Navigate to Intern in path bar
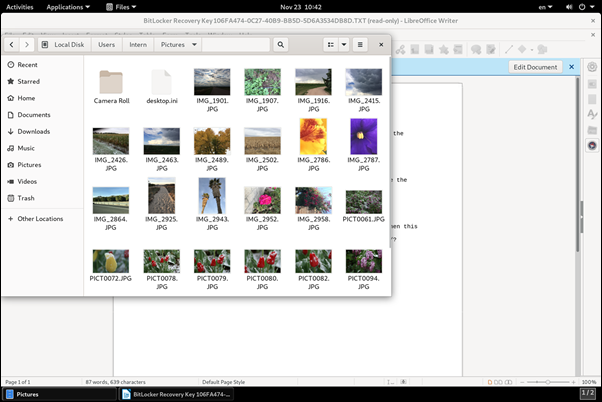The width and height of the screenshot is (602, 402). 138,45
